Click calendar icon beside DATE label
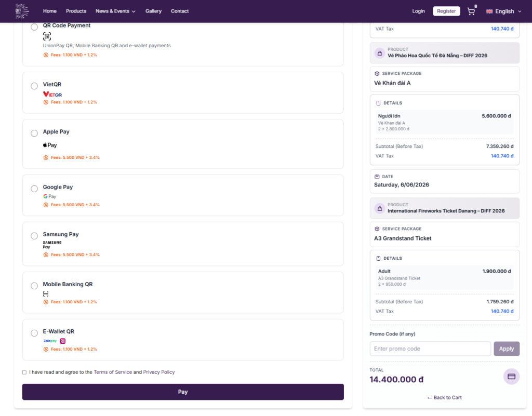The image size is (532, 416). click(377, 177)
